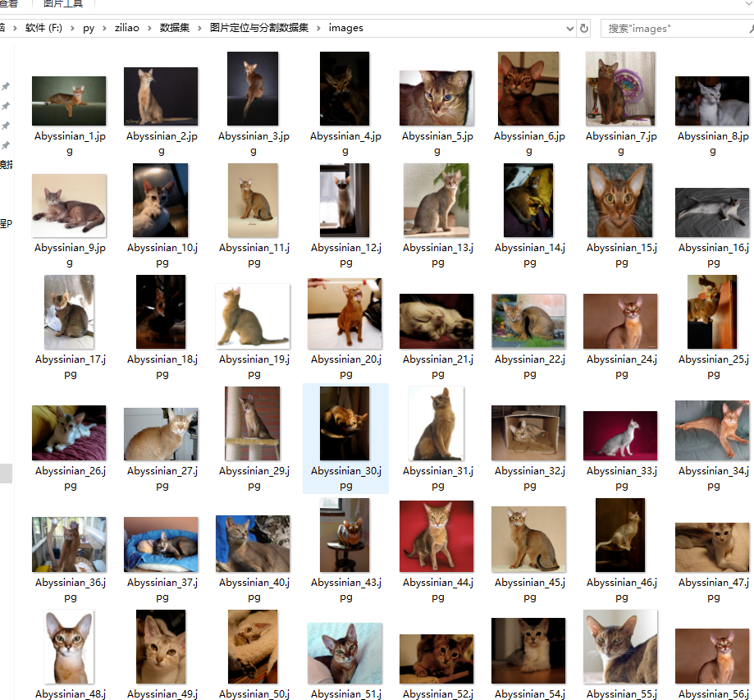
Task: Select Abyssinian_46.jpg thumbnail
Action: pos(620,535)
